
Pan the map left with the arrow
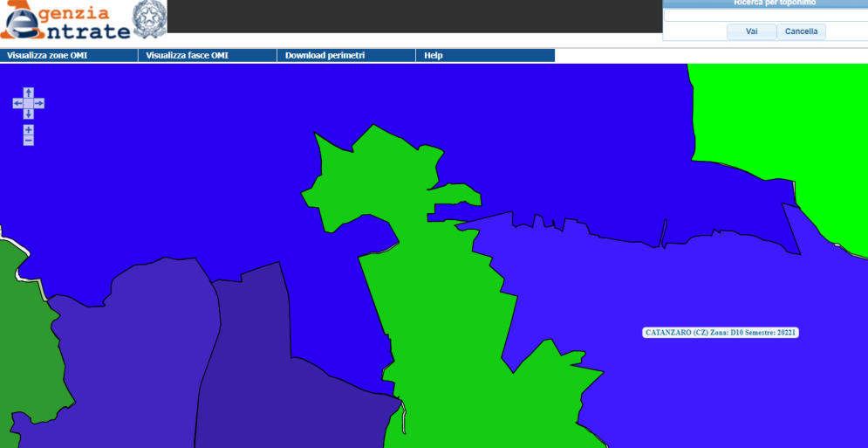coord(17,104)
